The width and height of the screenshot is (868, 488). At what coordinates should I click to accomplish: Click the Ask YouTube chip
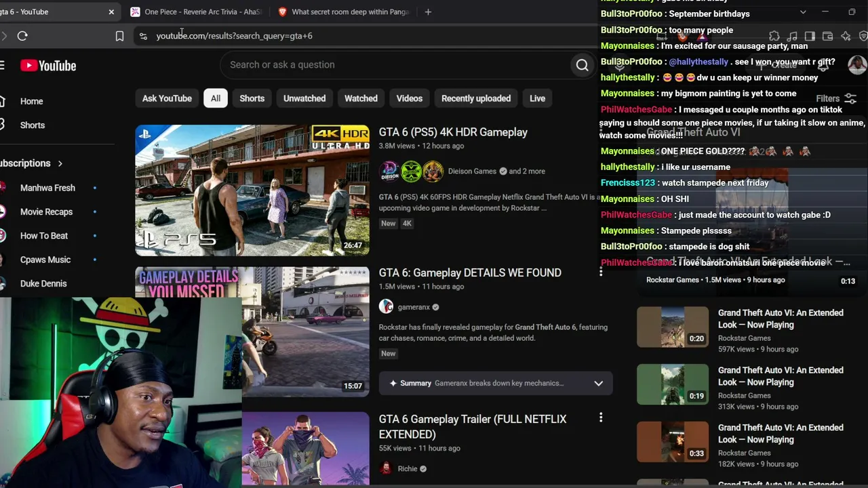point(167,98)
